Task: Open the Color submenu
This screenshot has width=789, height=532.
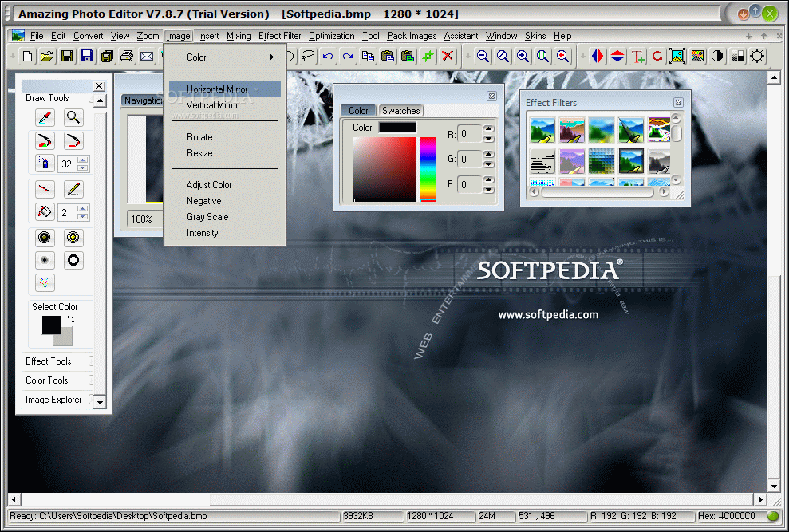Action: [x=225, y=57]
